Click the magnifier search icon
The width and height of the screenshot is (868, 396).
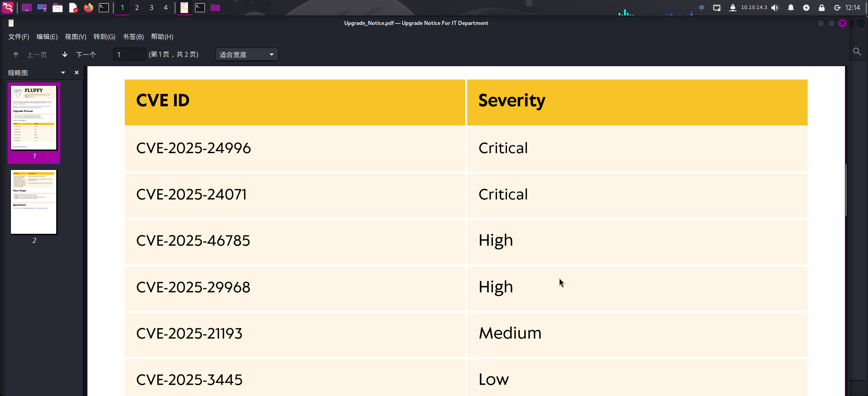tap(857, 52)
